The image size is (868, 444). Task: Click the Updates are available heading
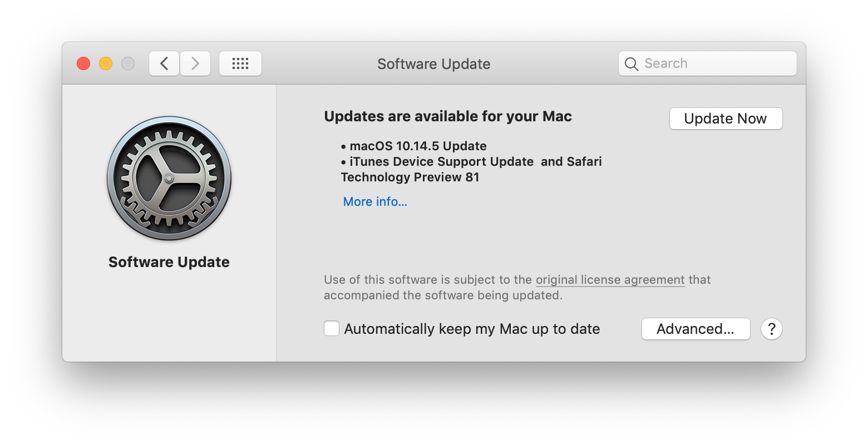pos(448,116)
